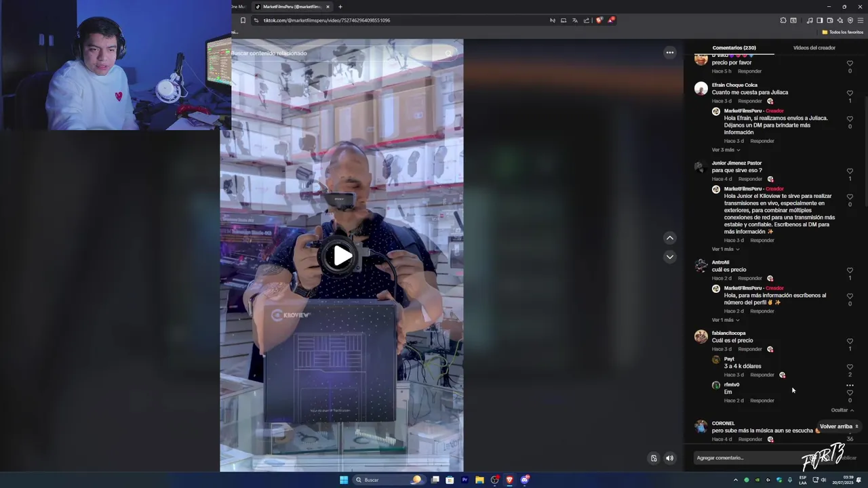This screenshot has height=488, width=868.
Task: Toggle auto-scroll icon beside the speaker
Action: 654,458
